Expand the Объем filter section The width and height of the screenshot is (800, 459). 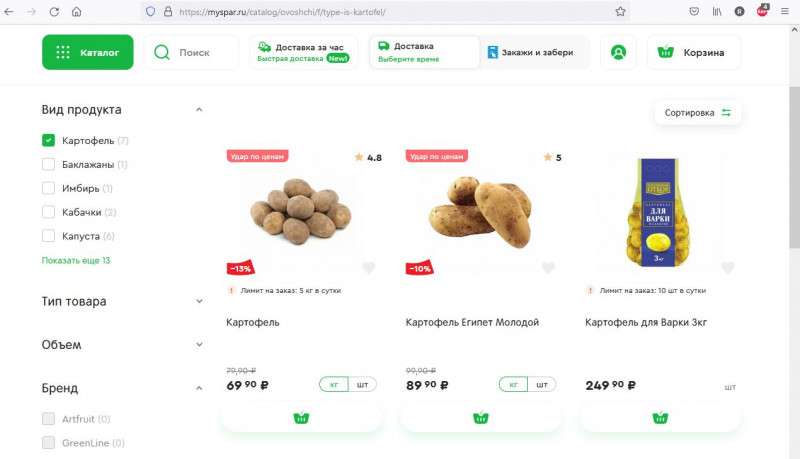(122, 345)
